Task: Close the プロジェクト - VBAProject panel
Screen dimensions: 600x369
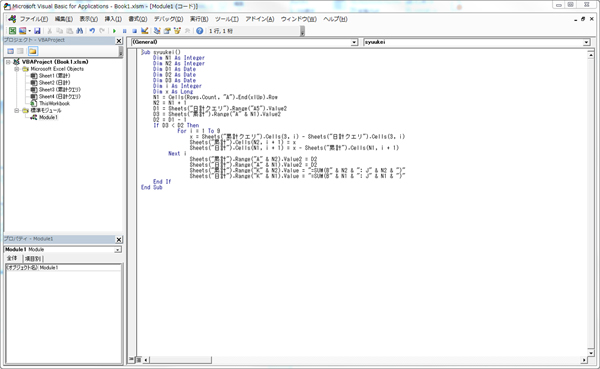Action: click(x=119, y=41)
